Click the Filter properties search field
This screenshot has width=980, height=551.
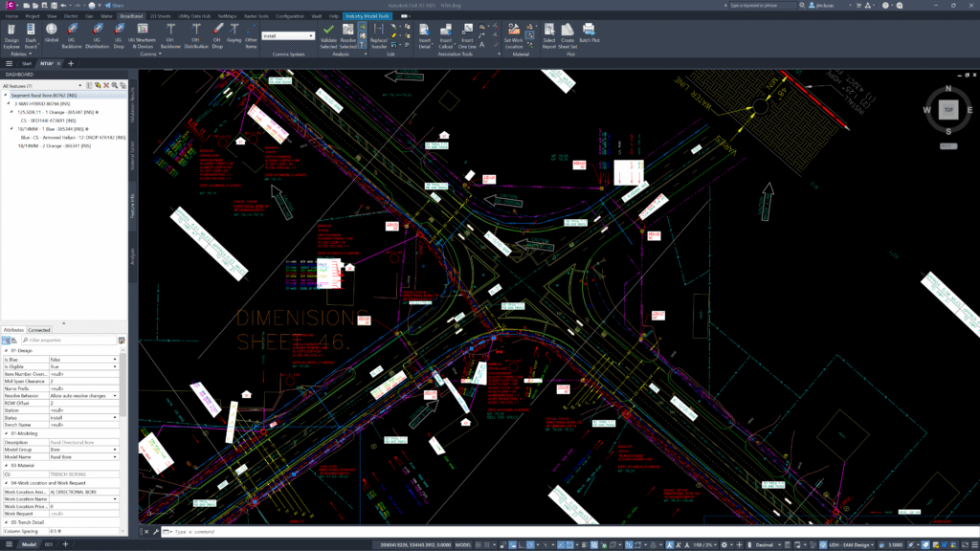67,340
